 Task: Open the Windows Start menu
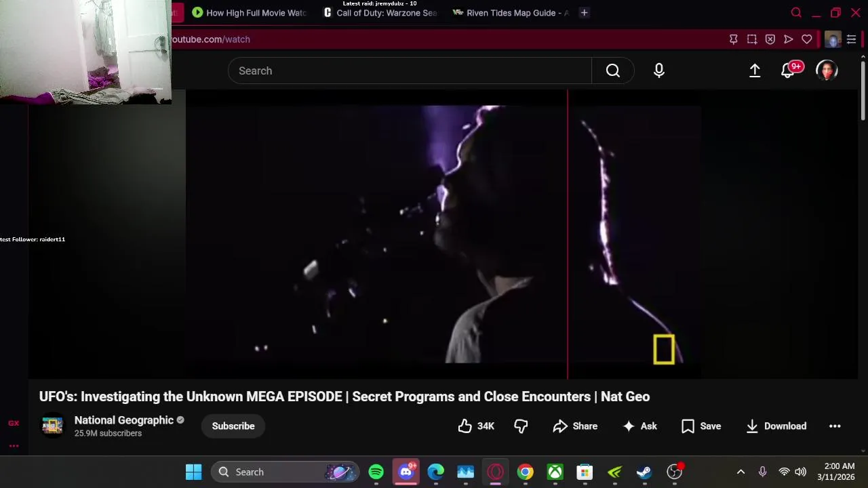click(194, 472)
